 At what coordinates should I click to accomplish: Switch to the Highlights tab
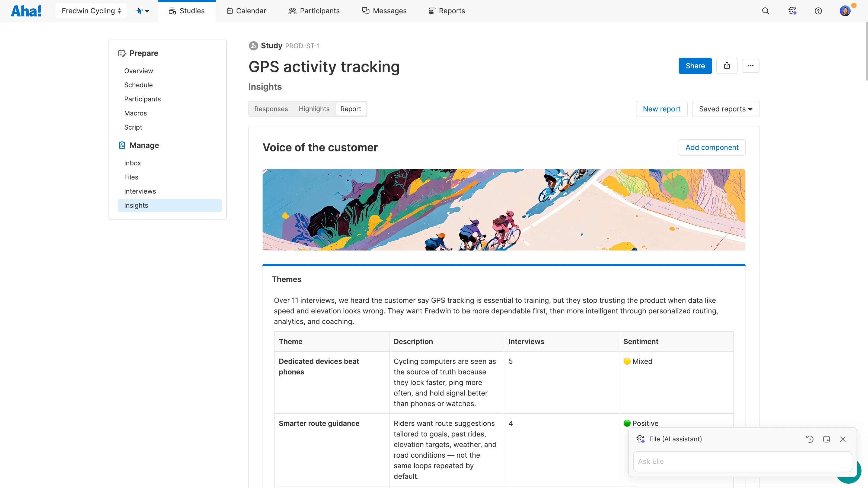[314, 109]
